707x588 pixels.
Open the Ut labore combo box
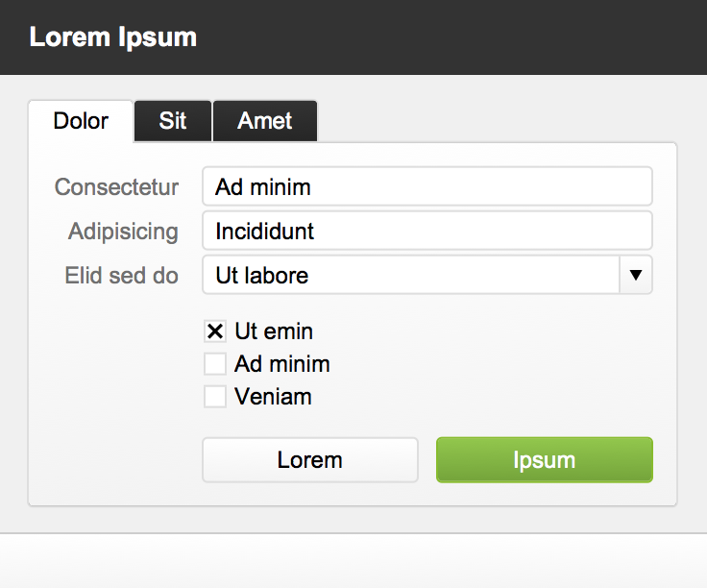pos(427,275)
